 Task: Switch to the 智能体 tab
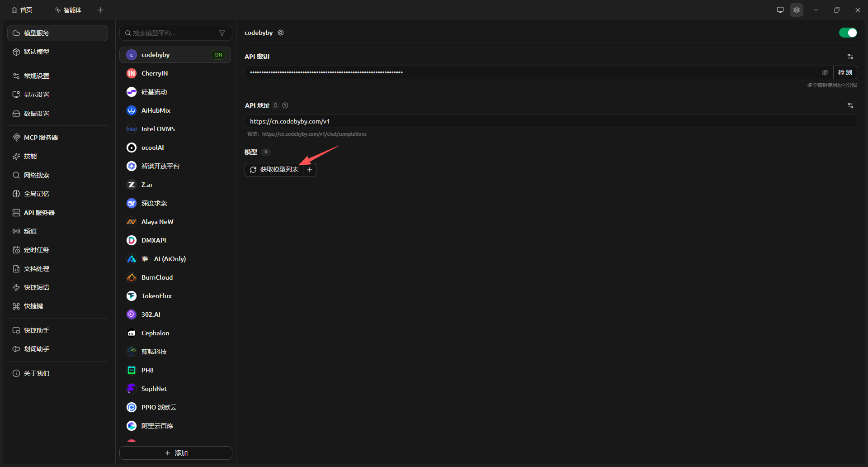pos(68,10)
